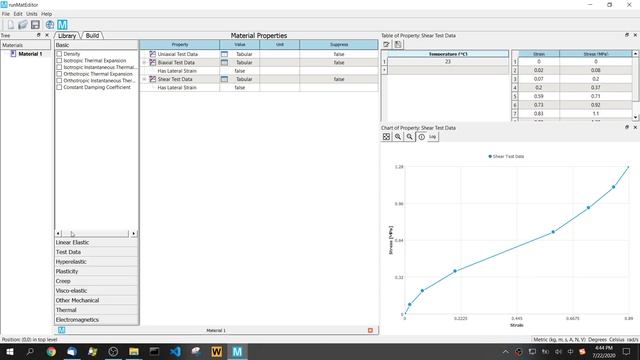Select the temperature cell value 23
The image size is (640, 360).
click(448, 62)
